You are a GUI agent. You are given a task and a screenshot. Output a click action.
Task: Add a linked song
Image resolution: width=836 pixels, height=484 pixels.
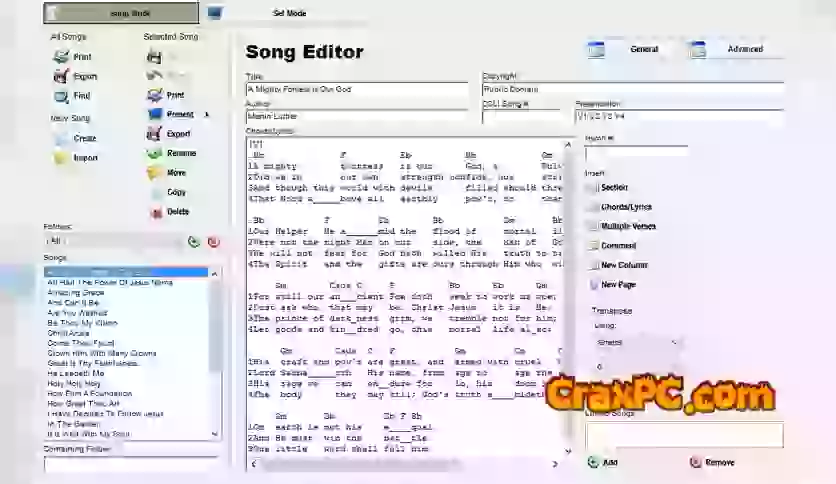[602, 462]
